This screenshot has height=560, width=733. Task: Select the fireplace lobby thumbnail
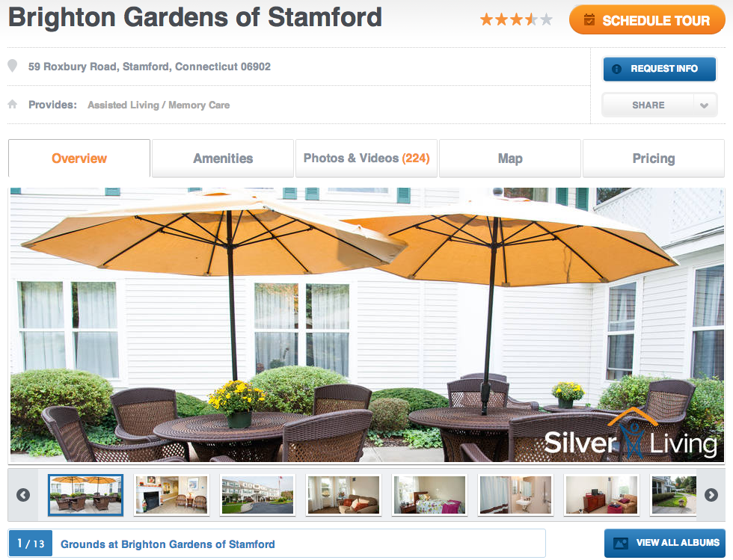(x=171, y=495)
